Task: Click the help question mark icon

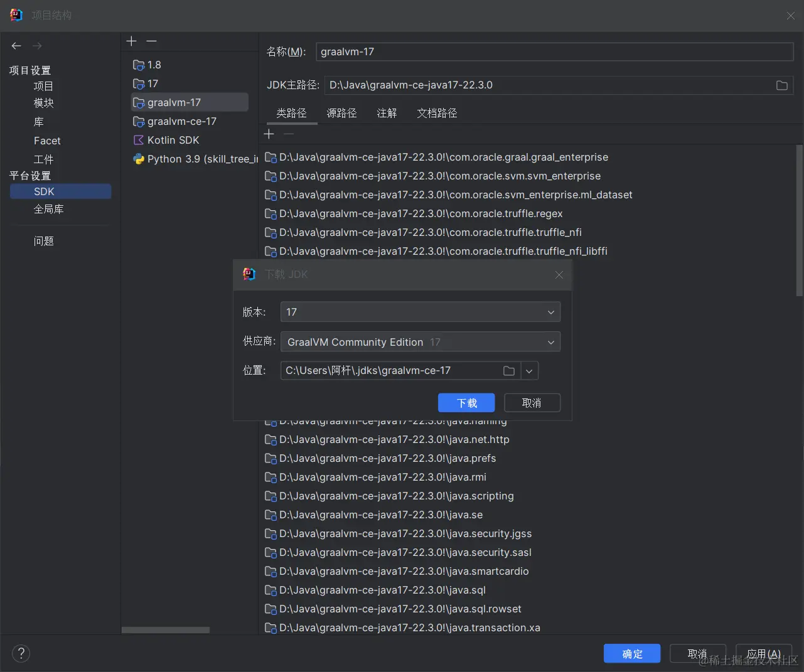Action: (21, 653)
